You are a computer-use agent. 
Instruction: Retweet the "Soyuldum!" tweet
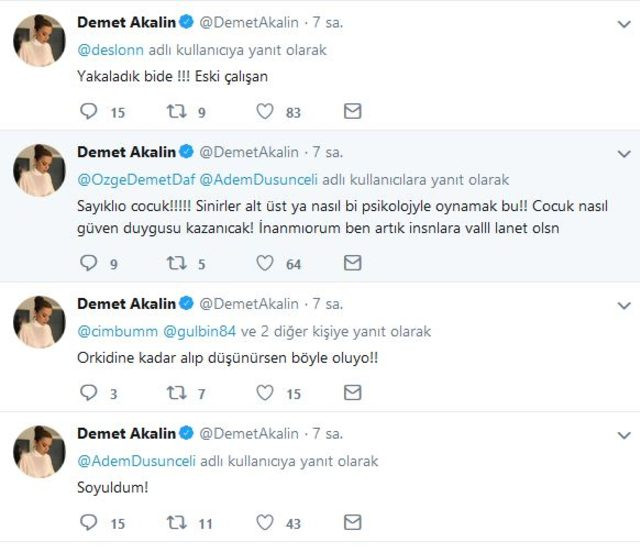pos(176,522)
